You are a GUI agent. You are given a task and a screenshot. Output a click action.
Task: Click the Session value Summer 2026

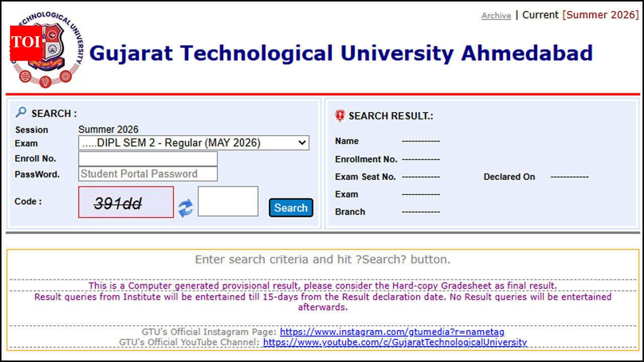click(108, 130)
